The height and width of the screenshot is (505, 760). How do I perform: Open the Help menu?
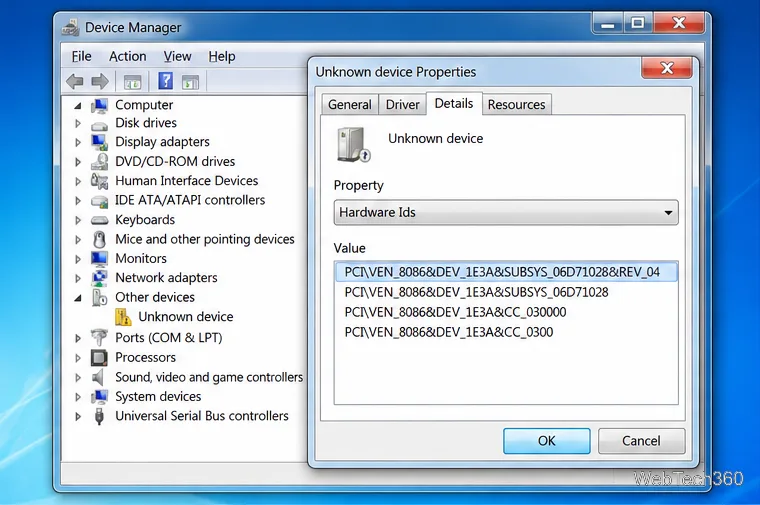click(x=222, y=56)
